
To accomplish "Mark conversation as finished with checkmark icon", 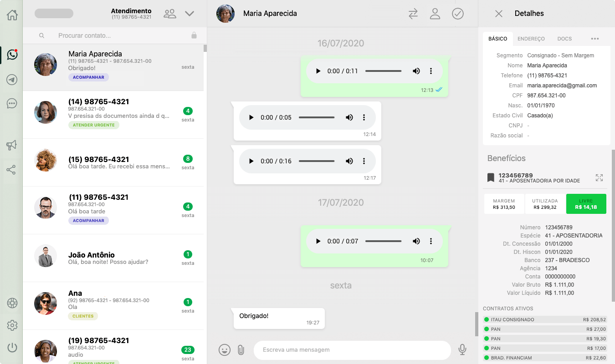I will coord(457,14).
